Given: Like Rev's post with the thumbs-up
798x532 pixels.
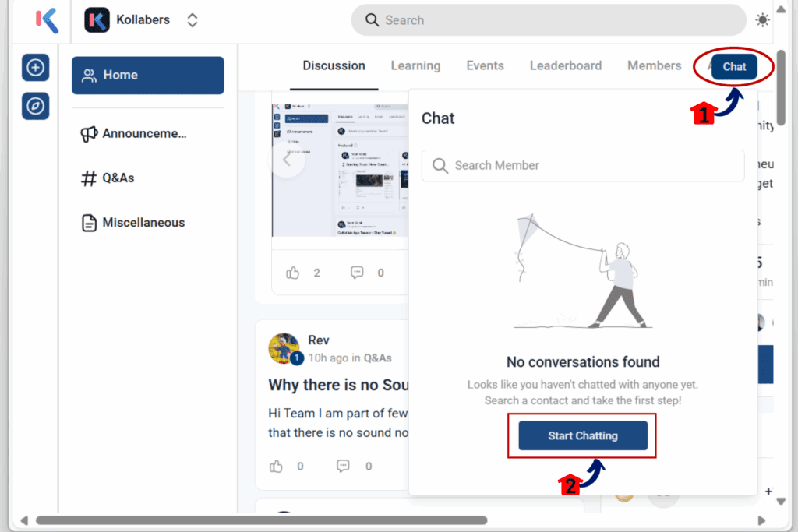Looking at the screenshot, I should [x=276, y=466].
